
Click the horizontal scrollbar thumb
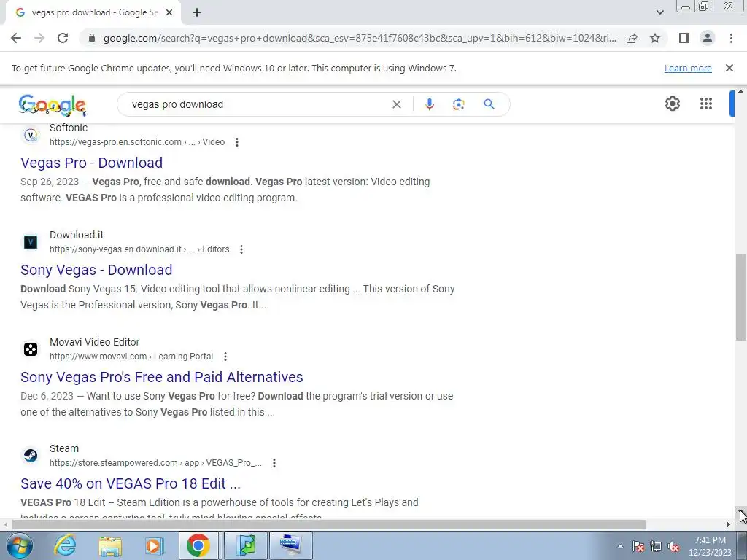point(329,525)
